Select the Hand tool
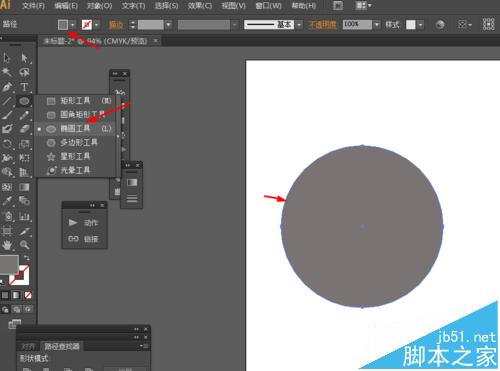The image size is (500, 371). [7, 245]
